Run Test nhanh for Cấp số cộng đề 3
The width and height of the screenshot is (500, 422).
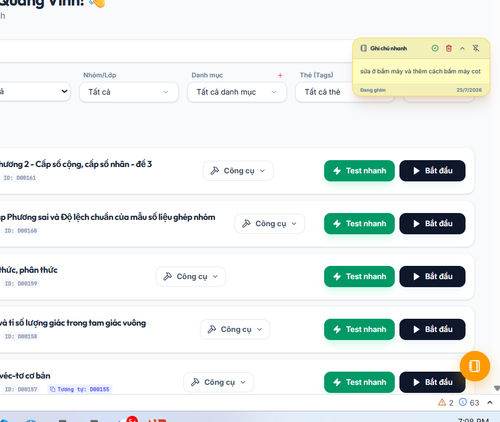[x=359, y=171]
